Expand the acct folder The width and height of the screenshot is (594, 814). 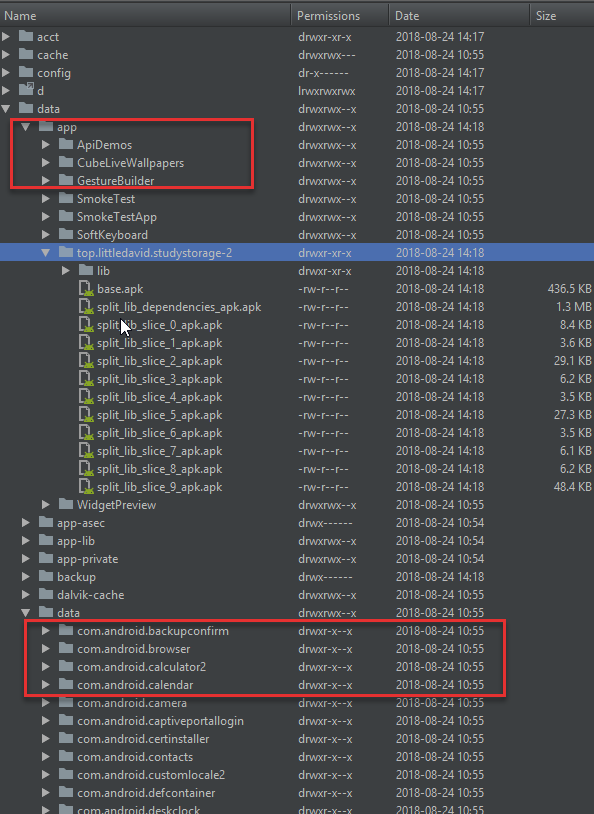[6, 37]
